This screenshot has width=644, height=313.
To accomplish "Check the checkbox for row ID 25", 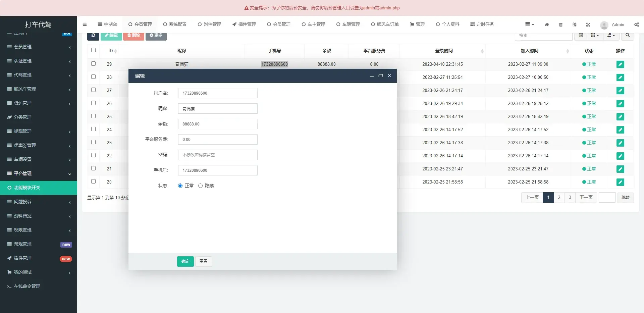I will tap(93, 116).
